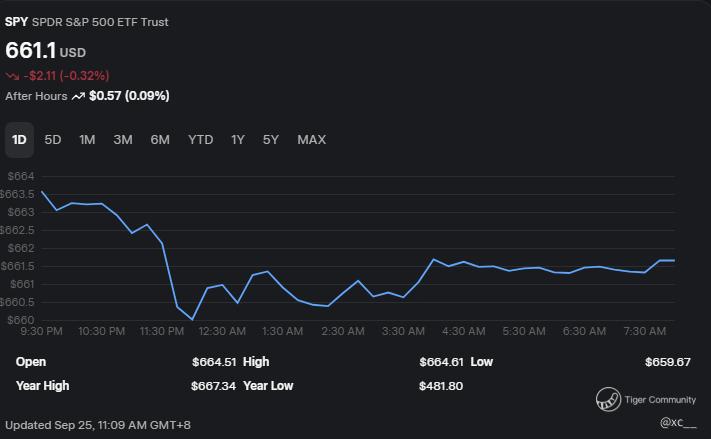Viewport: 711px width, 439px height.
Task: Show the 1M chart range
Action: tap(87, 140)
